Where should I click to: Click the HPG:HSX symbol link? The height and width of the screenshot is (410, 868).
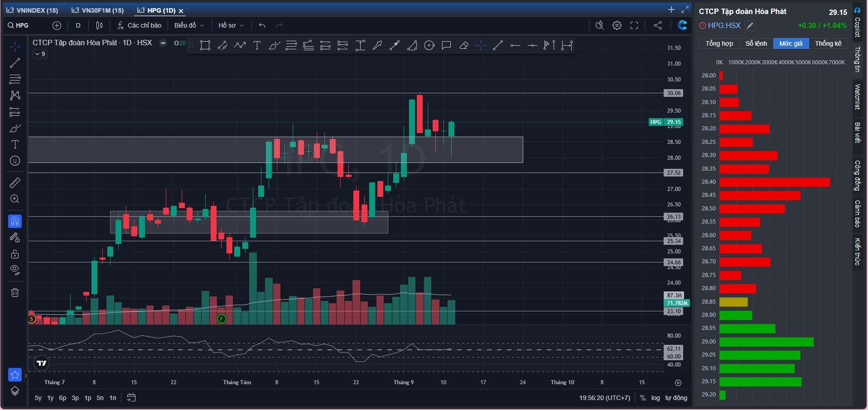click(724, 26)
